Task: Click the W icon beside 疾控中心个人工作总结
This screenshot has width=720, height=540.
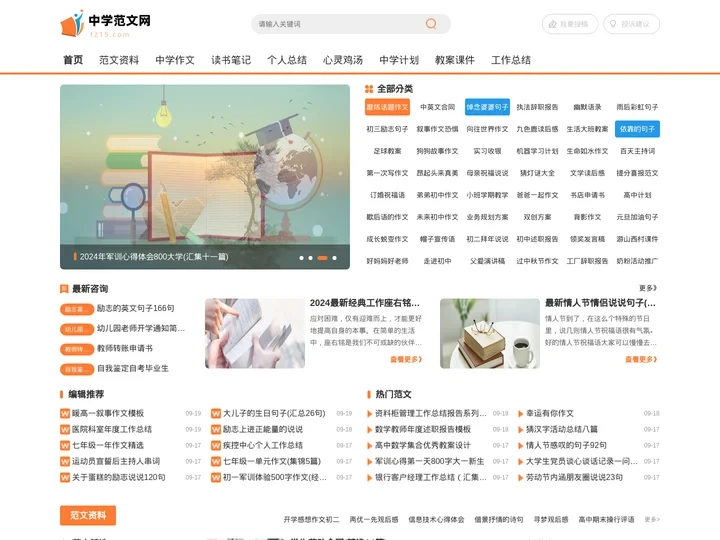Action: tap(216, 445)
